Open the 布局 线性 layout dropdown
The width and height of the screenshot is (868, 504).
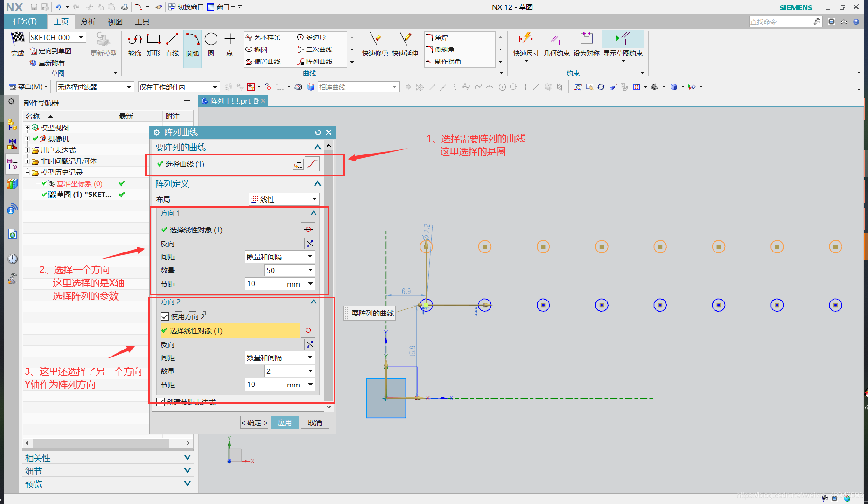point(284,199)
